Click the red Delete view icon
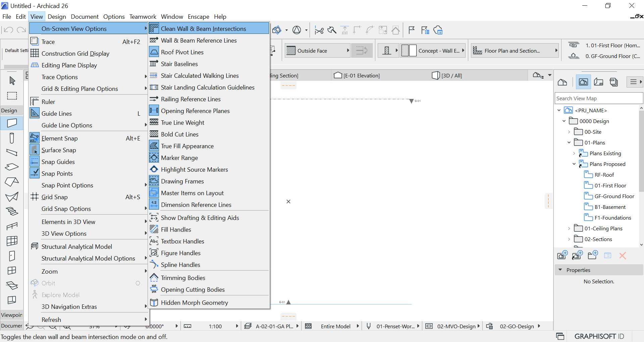Viewport: 644px width, 342px height. click(x=623, y=256)
